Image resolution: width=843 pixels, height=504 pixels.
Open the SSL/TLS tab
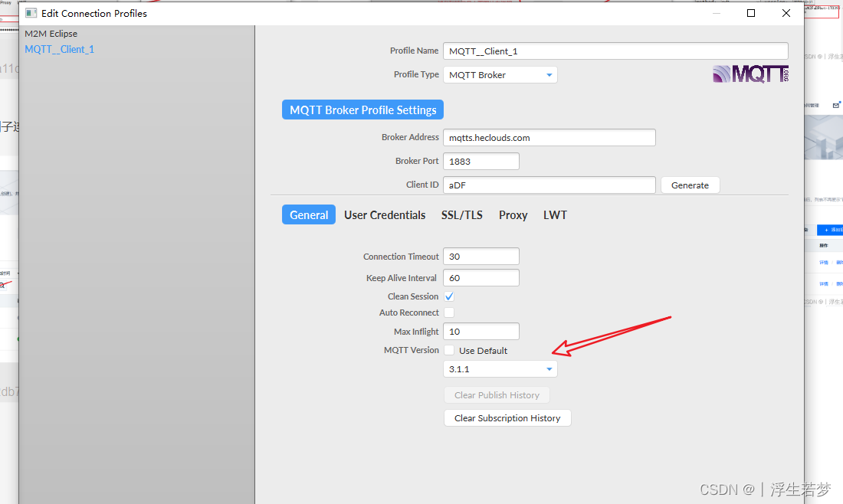click(x=462, y=215)
